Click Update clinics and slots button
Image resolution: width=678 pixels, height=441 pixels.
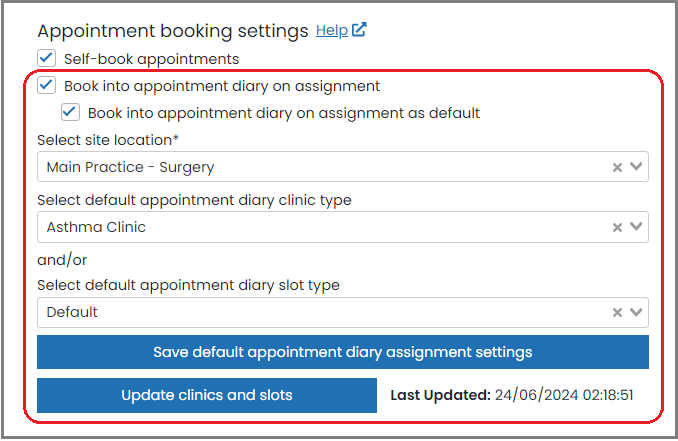(x=207, y=395)
